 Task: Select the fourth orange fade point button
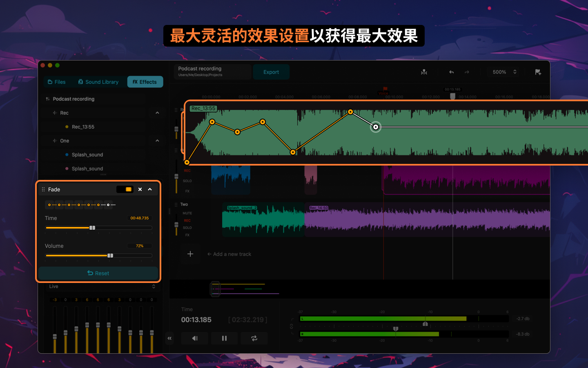click(79, 204)
